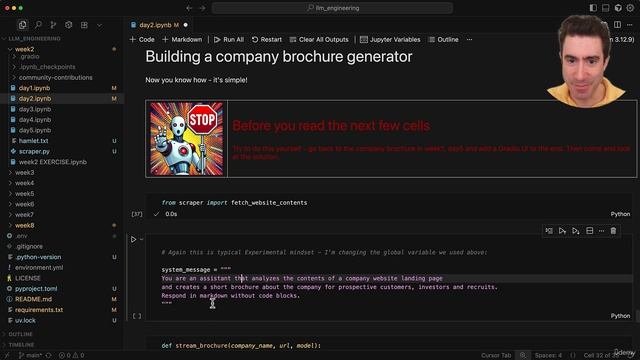Open the Source Control icon
This screenshot has height=360, width=640.
pos(53,25)
